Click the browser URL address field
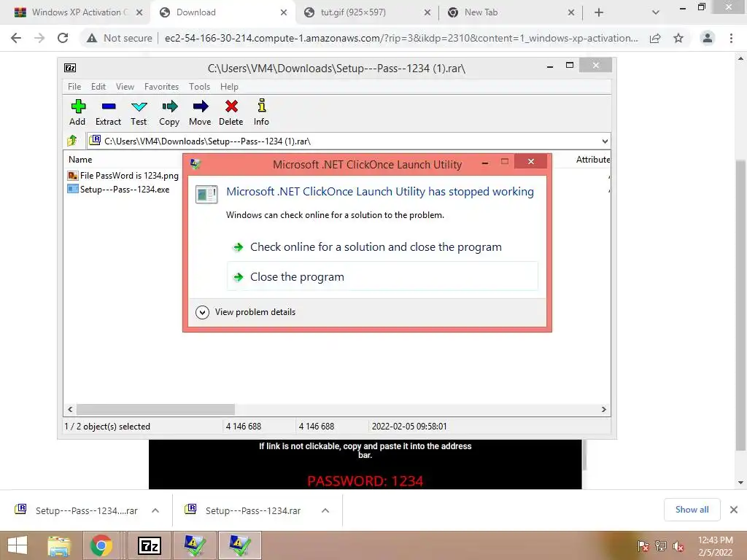The image size is (747, 560). pos(401,38)
